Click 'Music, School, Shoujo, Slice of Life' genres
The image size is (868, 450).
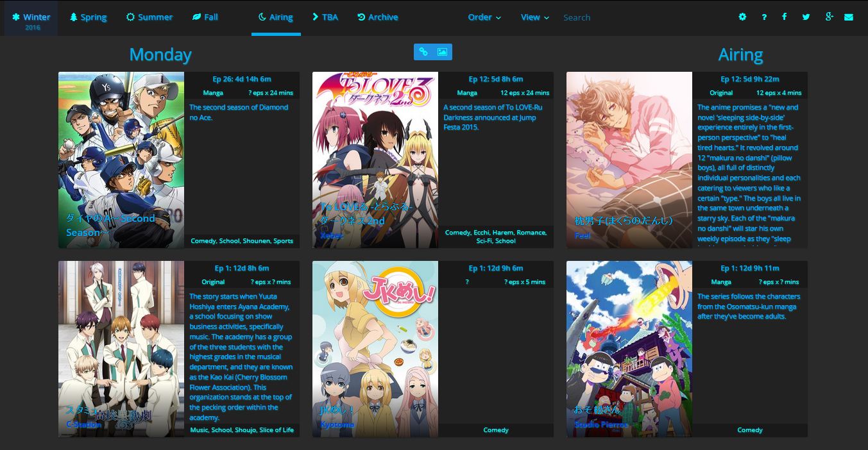[242, 430]
